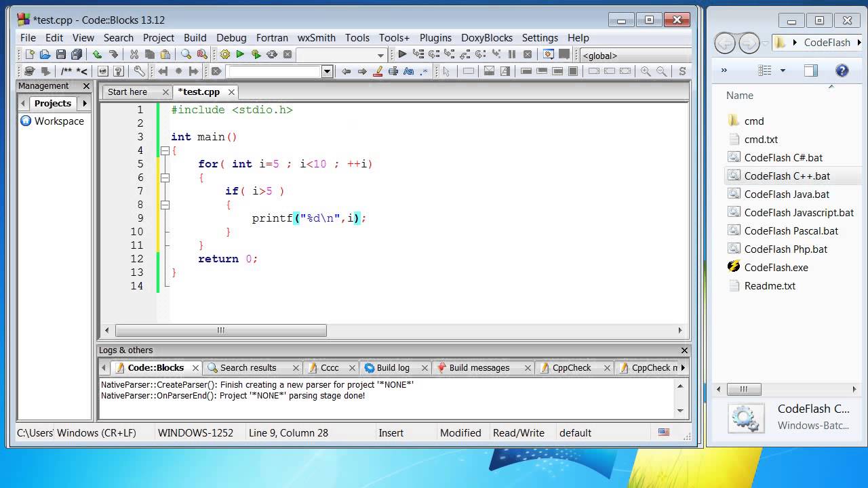Open the build target dropdown

point(380,56)
